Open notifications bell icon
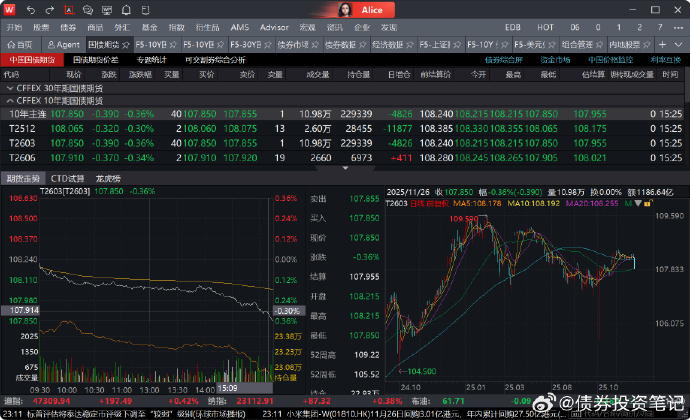Screen dimensions: 690x420 pos(126,10)
